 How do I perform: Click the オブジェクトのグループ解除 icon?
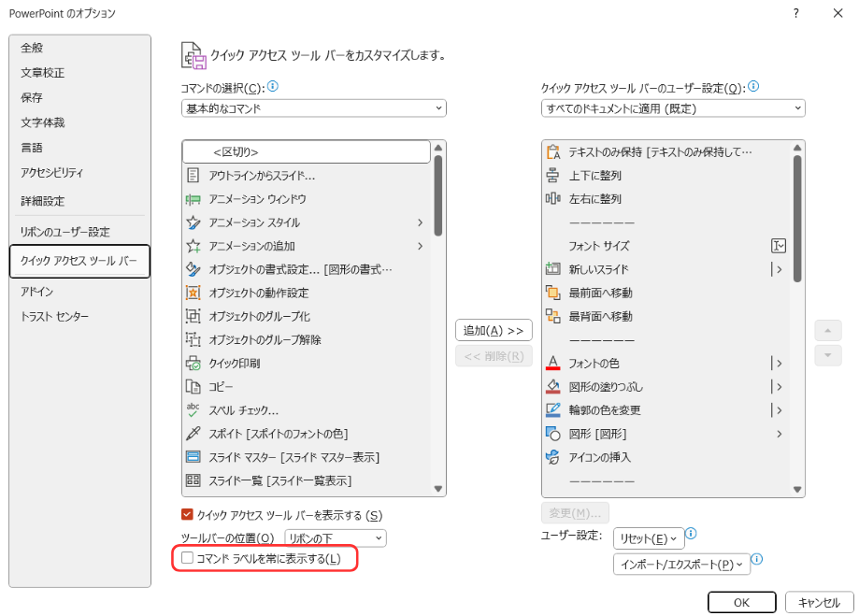coord(193,340)
